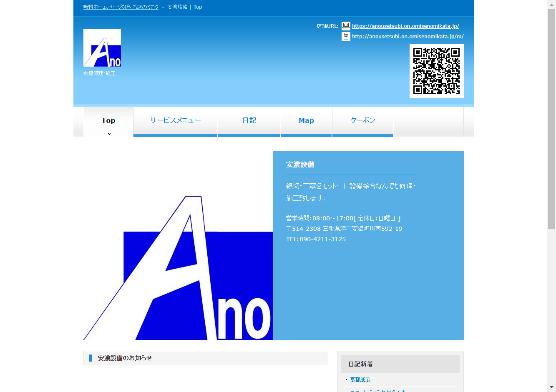Image resolution: width=556 pixels, height=392 pixels.
Task: Click the large Ano logo image
Action: click(x=178, y=267)
